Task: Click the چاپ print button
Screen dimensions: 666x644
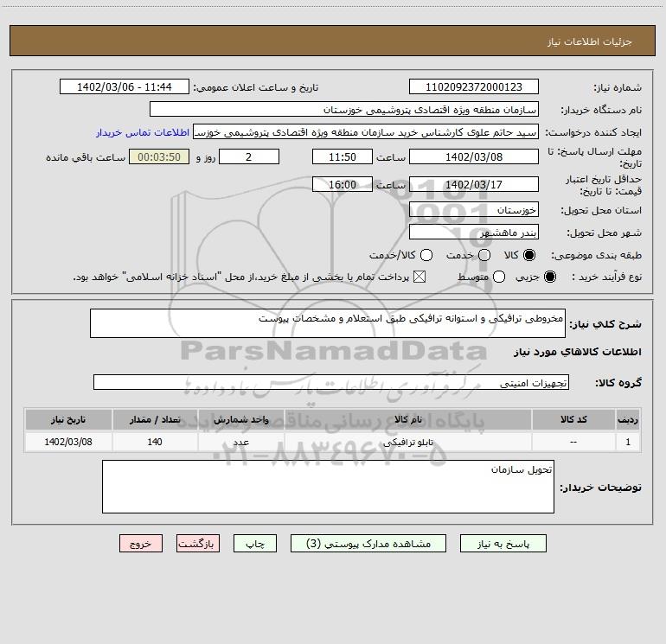Action: [255, 544]
